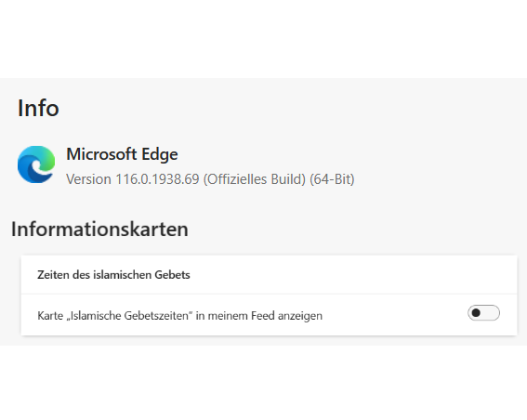The width and height of the screenshot is (527, 420).
Task: Click the white card area beside the card title
Action: (353, 274)
